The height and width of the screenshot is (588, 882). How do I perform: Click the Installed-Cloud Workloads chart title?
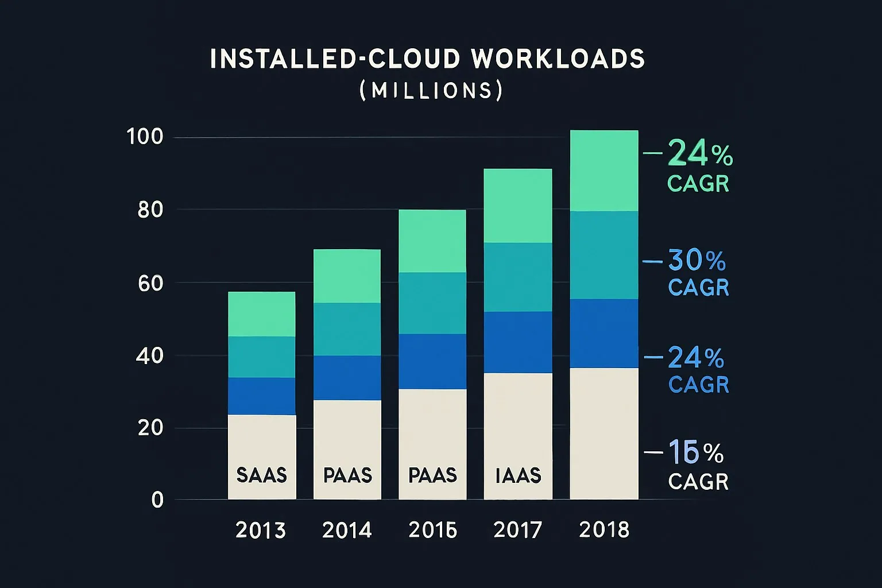point(428,59)
